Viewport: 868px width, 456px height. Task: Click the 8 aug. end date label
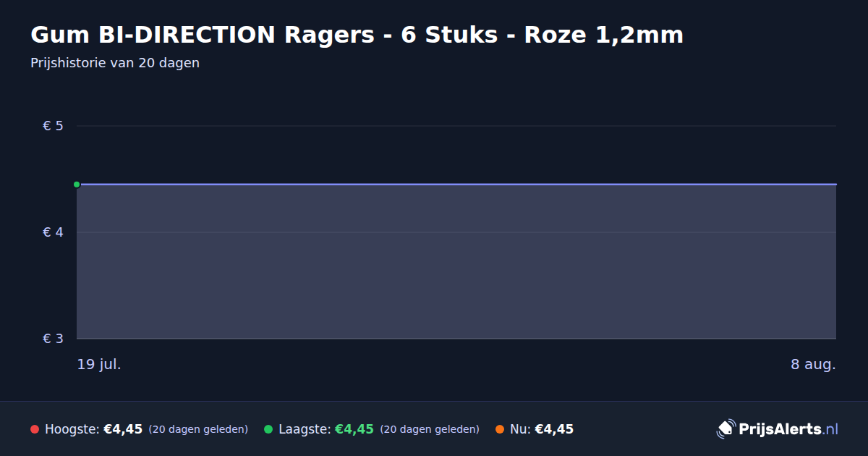pyautogui.click(x=813, y=364)
